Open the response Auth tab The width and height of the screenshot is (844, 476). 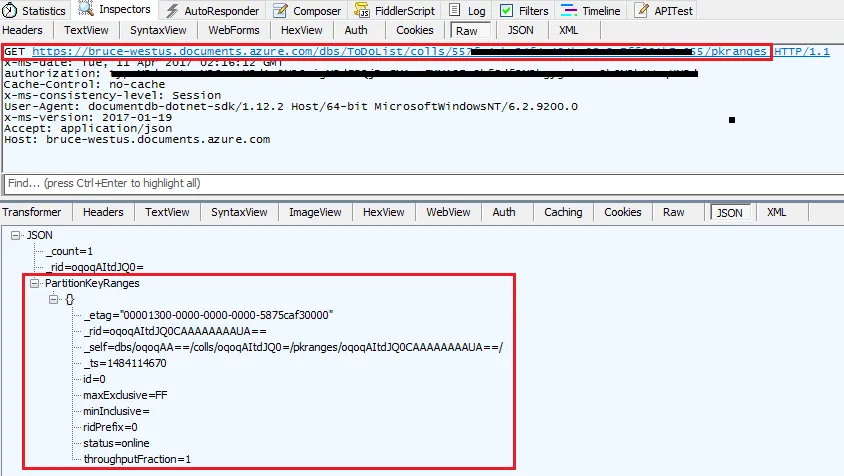[504, 212]
